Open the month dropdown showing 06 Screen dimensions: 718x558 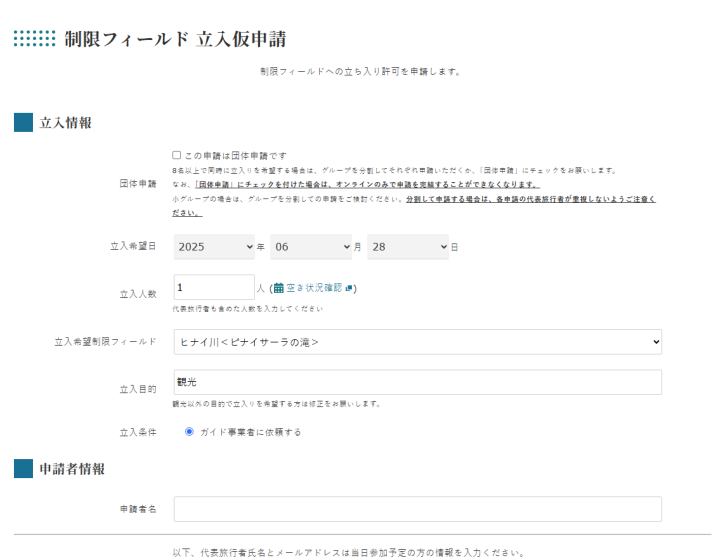[311, 246]
